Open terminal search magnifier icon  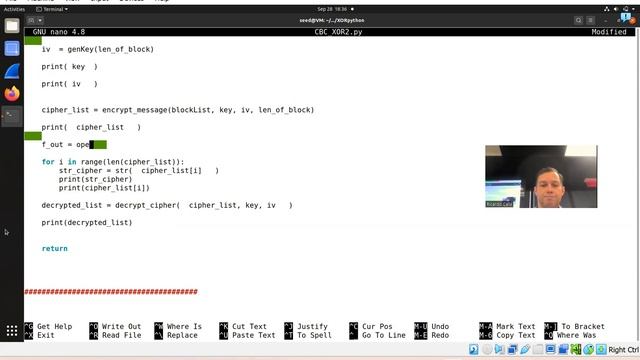coord(578,20)
